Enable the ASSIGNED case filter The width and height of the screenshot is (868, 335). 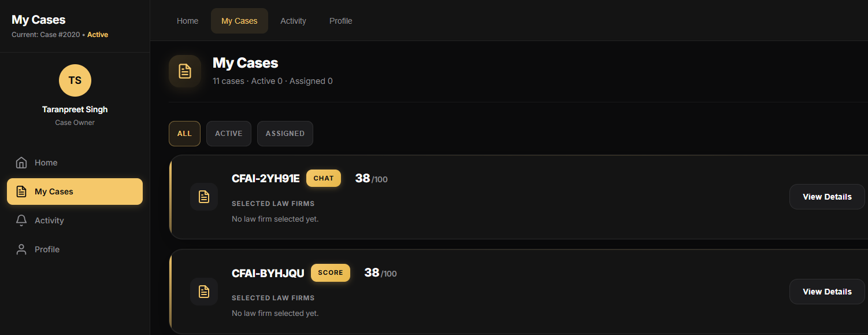tap(285, 133)
